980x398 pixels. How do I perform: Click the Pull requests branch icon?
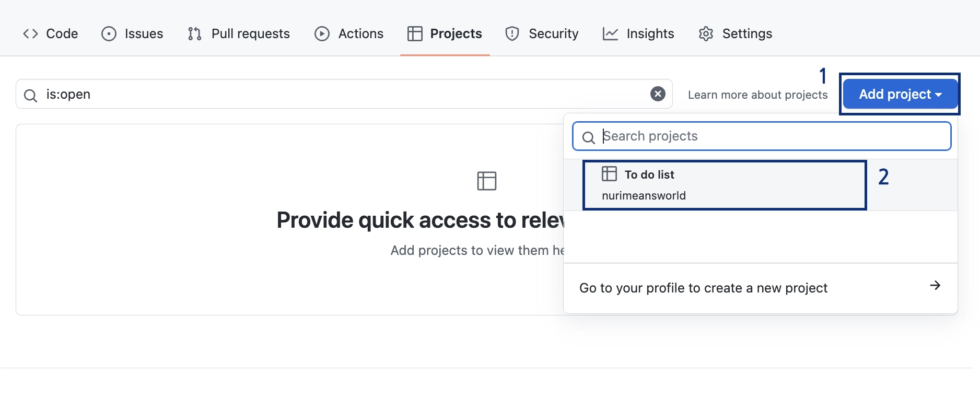[194, 34]
